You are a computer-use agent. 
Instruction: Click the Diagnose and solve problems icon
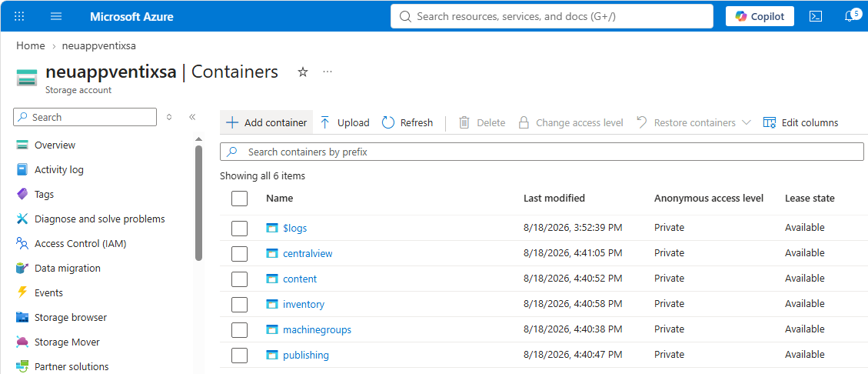coord(22,219)
